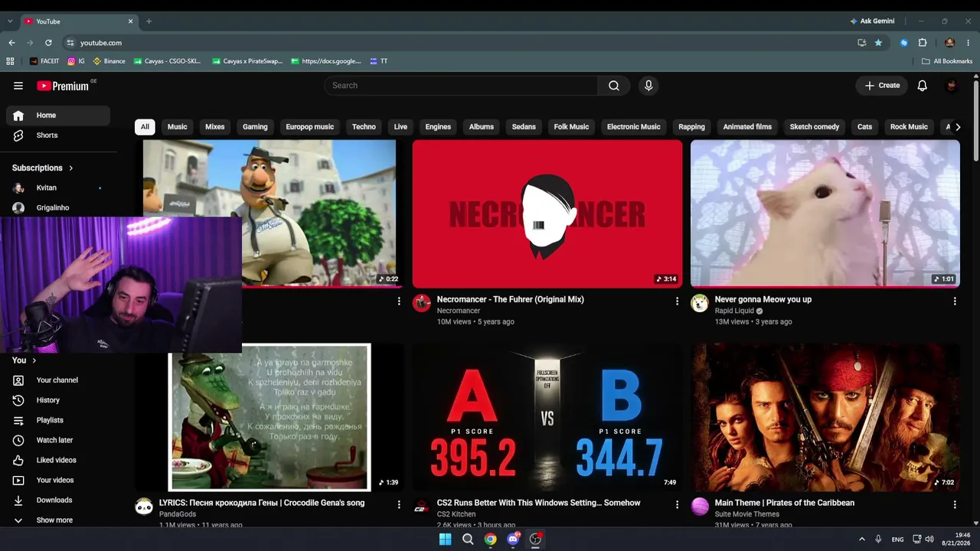Open the tab search dropdown arrow

[x=10, y=21]
